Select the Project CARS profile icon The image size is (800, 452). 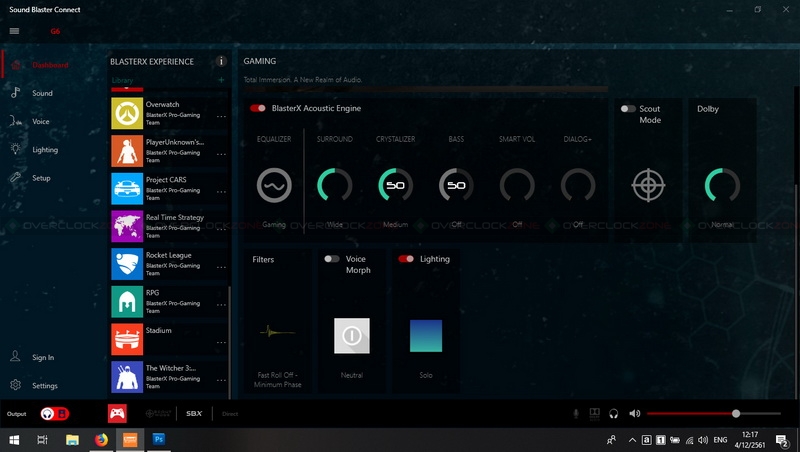point(127,189)
